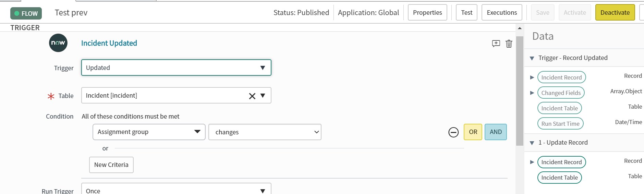This screenshot has height=194, width=644.
Task: Click the vertical scrollbar thumb
Action: [520, 91]
